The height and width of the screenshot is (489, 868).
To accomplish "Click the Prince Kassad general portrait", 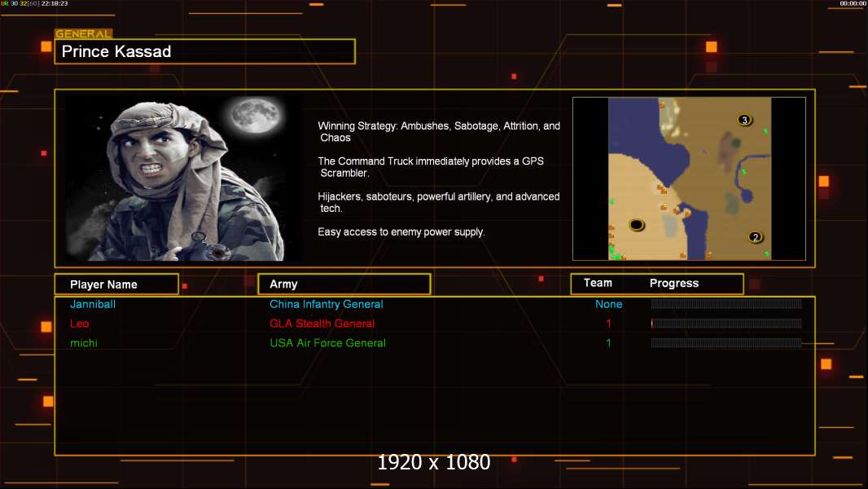I will point(184,178).
